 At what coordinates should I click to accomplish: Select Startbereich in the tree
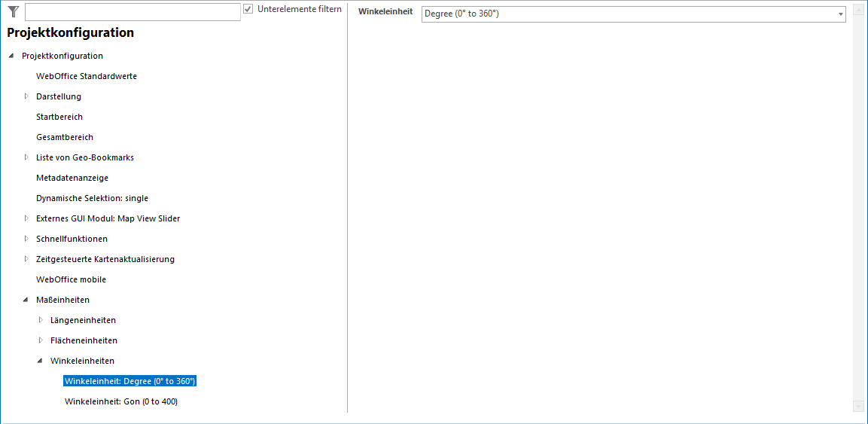pyautogui.click(x=59, y=117)
